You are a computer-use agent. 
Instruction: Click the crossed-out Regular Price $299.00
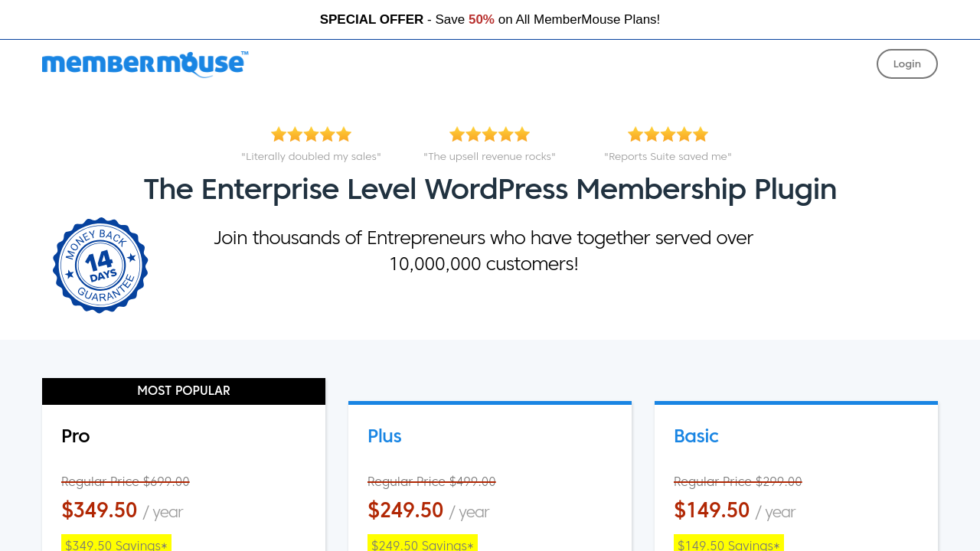[738, 481]
